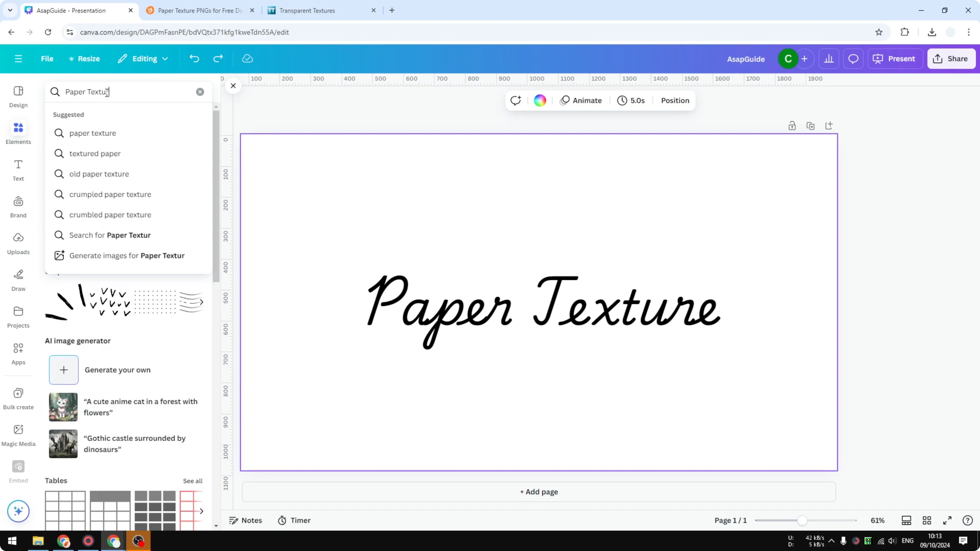Select the Text tool from the sidebar
The height and width of the screenshot is (551, 980).
(18, 169)
